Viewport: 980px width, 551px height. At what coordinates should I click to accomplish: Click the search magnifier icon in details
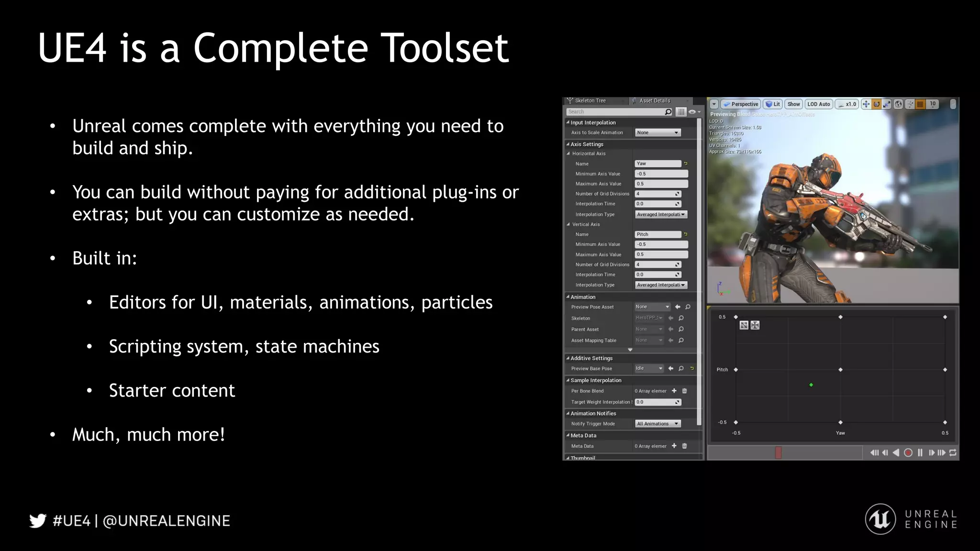[x=668, y=112]
